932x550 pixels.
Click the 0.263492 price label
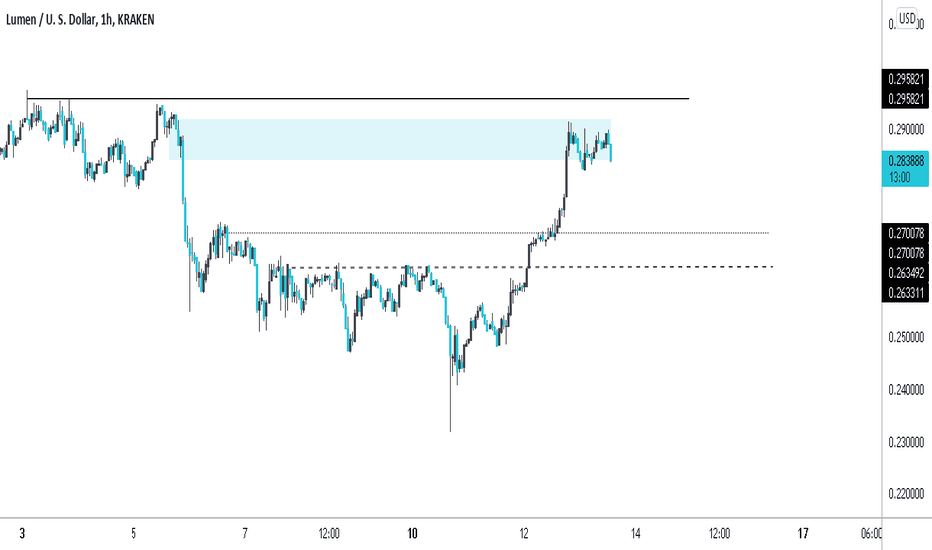906,273
